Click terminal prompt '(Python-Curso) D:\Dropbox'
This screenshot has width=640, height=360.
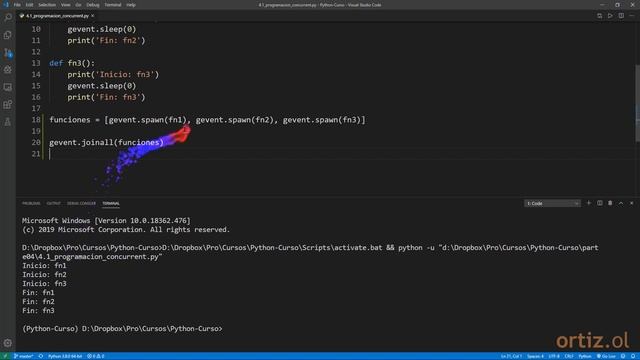pyautogui.click(x=122, y=329)
